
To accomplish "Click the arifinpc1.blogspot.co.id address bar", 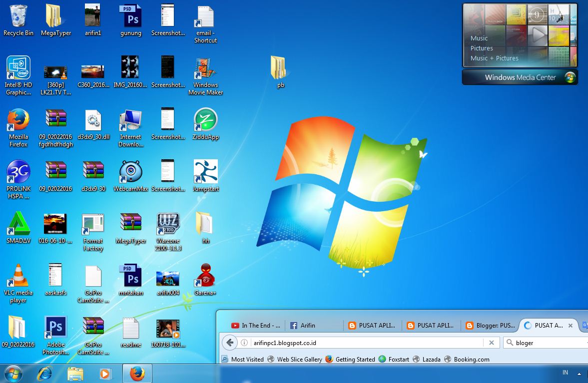I will (x=367, y=343).
